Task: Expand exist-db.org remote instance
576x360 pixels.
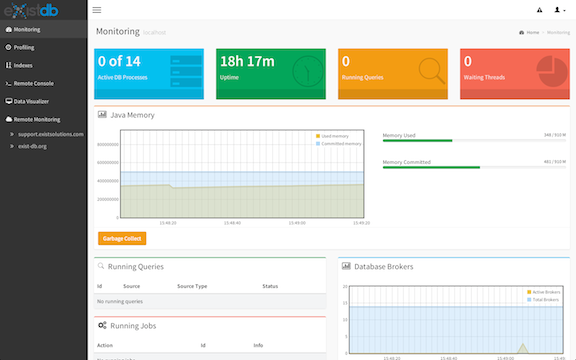Action: 12,146
